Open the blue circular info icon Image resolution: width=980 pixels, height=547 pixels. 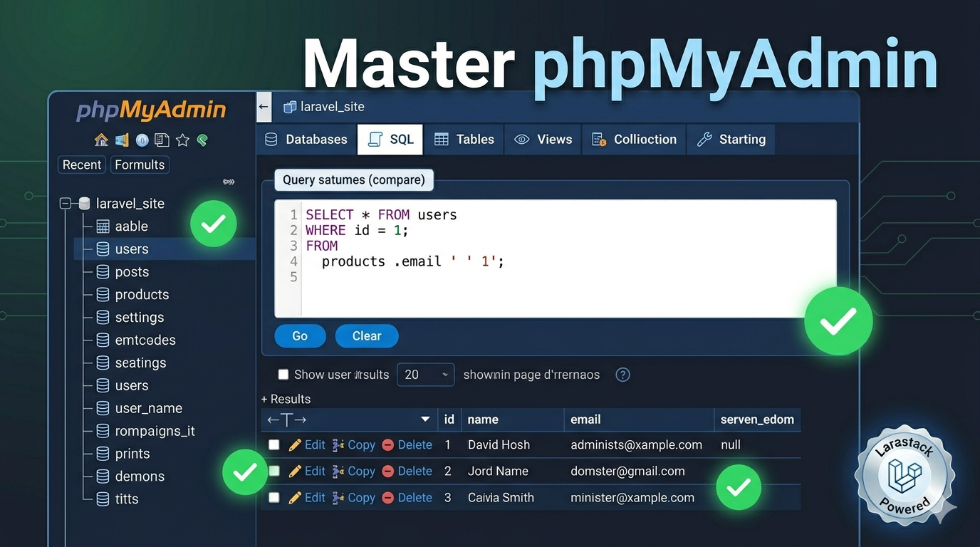pyautogui.click(x=142, y=140)
